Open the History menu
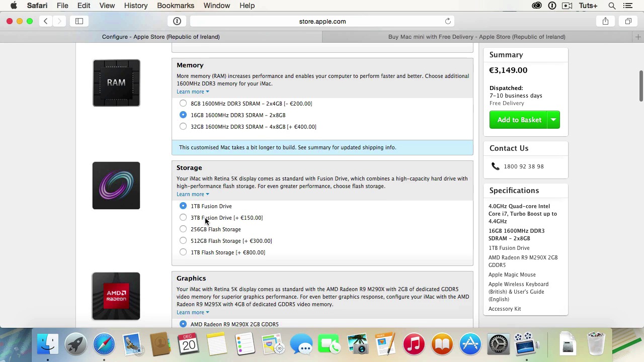The width and height of the screenshot is (644, 362). [136, 6]
